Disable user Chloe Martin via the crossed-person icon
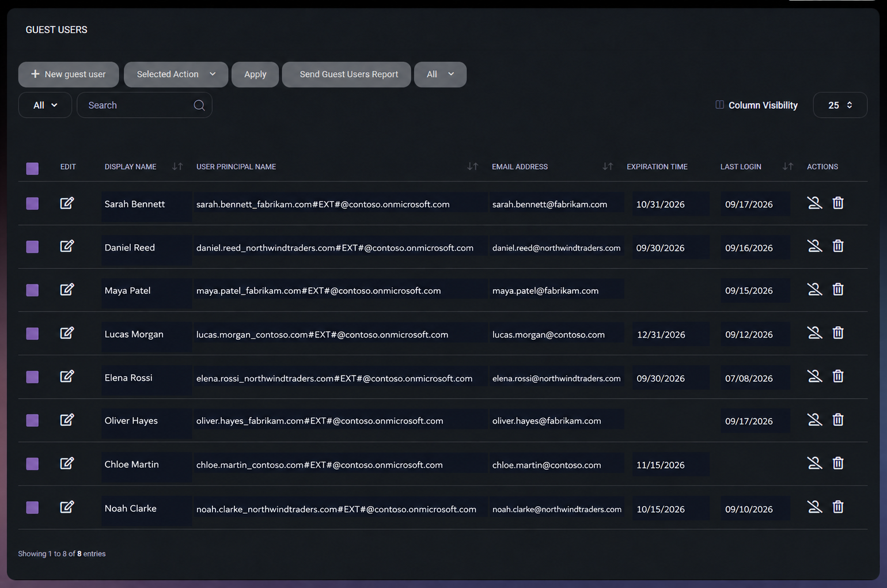This screenshot has width=887, height=588. (x=814, y=463)
